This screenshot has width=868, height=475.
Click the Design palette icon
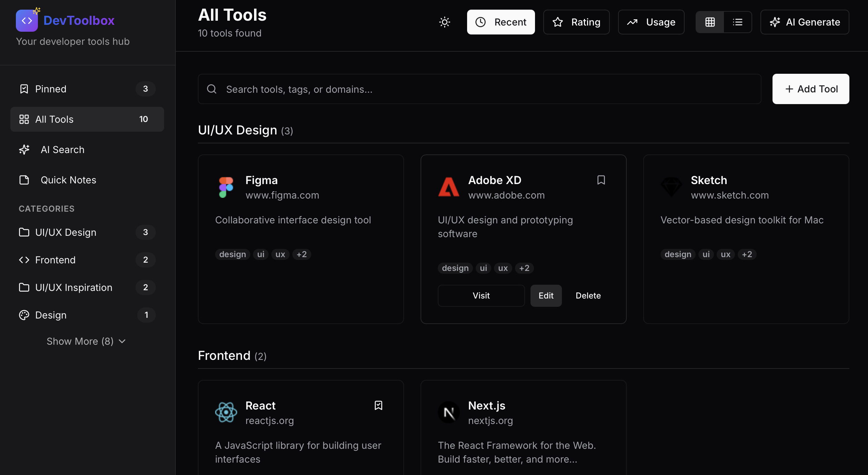pyautogui.click(x=24, y=315)
